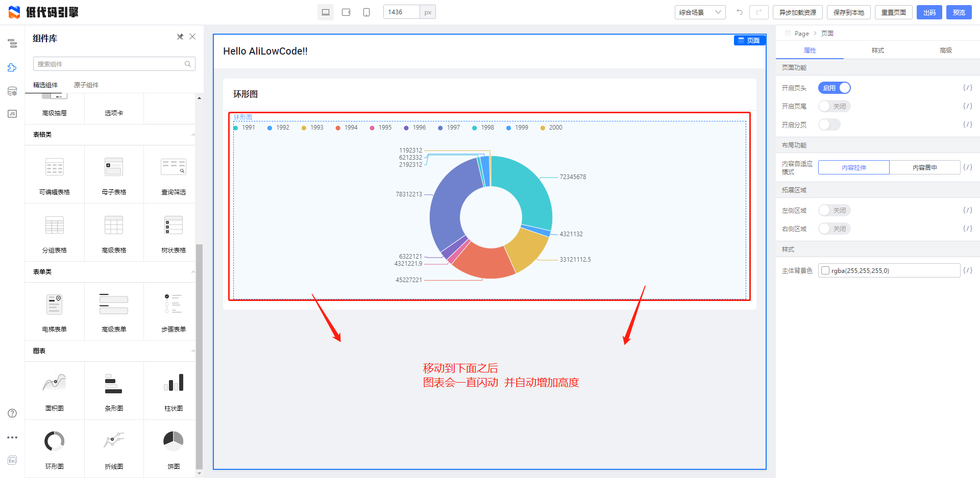This screenshot has width=980, height=478.
Task: Close the component library panel
Action: (x=192, y=37)
